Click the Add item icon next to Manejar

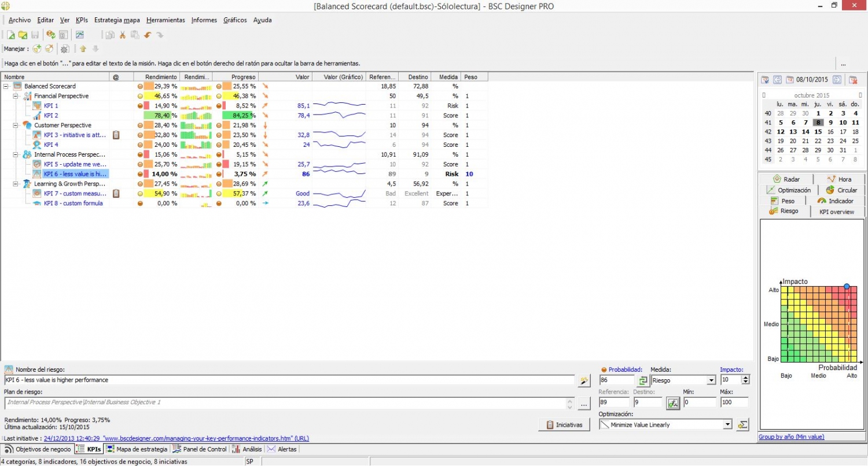point(37,49)
